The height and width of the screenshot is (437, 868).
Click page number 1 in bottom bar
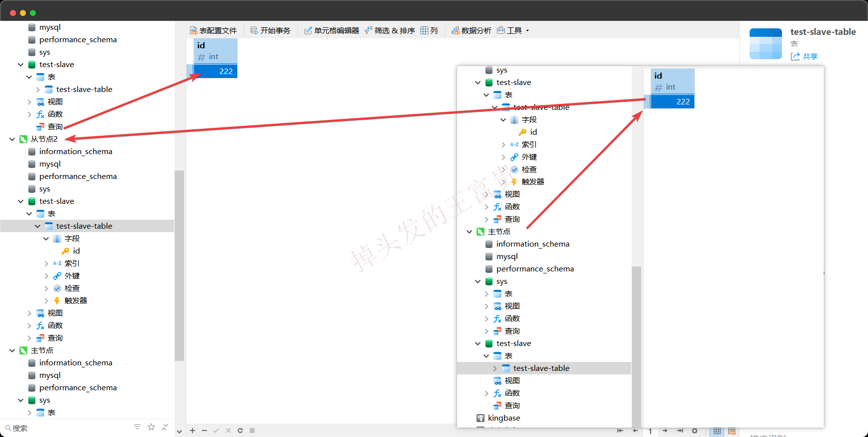[650, 431]
